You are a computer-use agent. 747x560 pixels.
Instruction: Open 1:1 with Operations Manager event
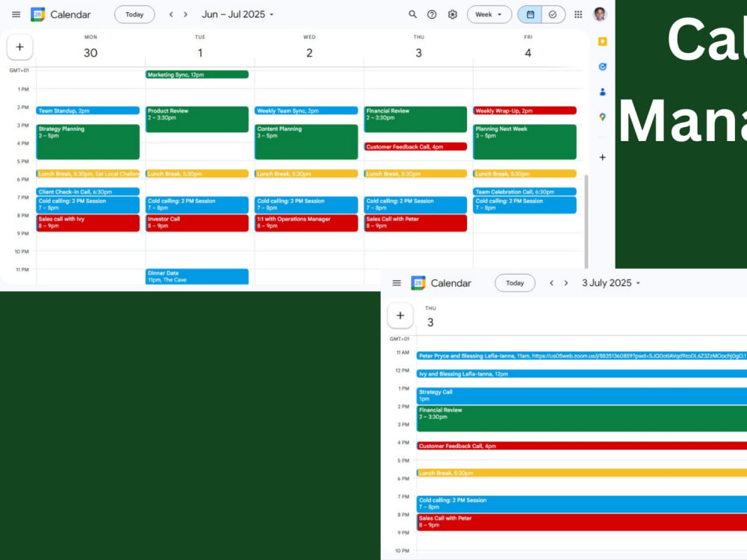[306, 223]
